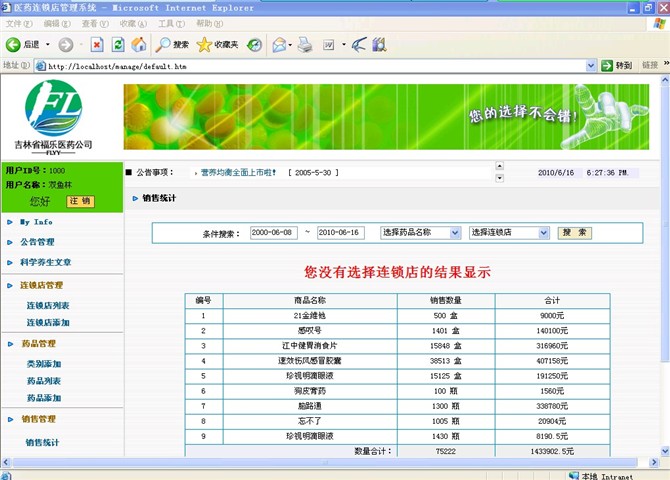Open Back button history dropdown arrow

(x=48, y=44)
